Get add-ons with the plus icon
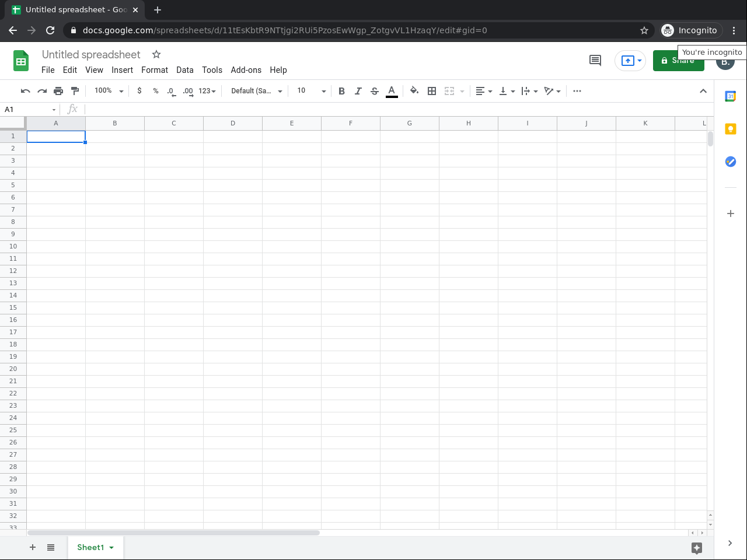The height and width of the screenshot is (560, 747). coord(731,213)
